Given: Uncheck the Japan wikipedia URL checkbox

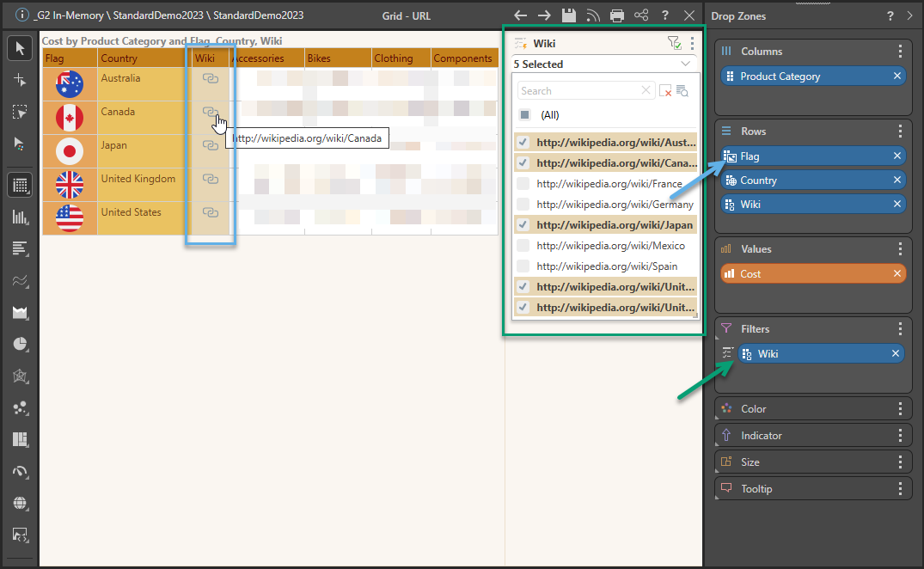Looking at the screenshot, I should click(x=523, y=225).
